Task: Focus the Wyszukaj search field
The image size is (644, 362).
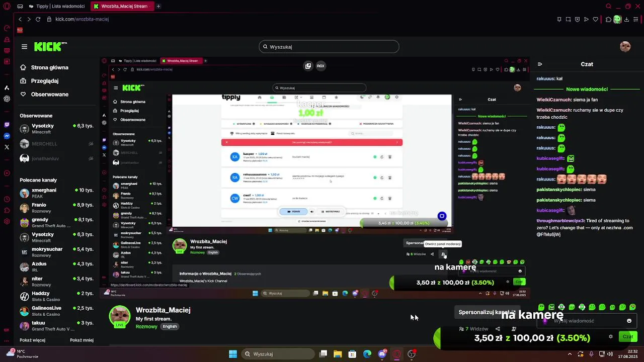Action: [x=329, y=47]
